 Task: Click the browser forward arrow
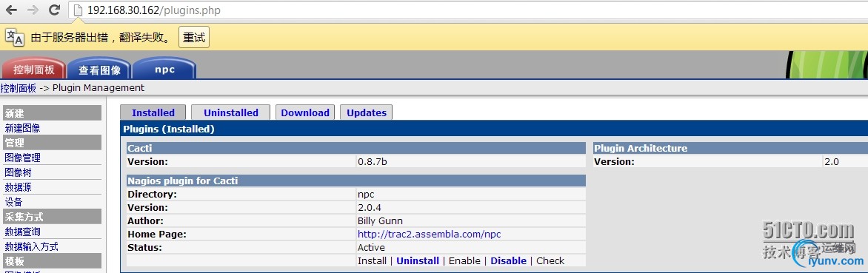click(x=33, y=10)
